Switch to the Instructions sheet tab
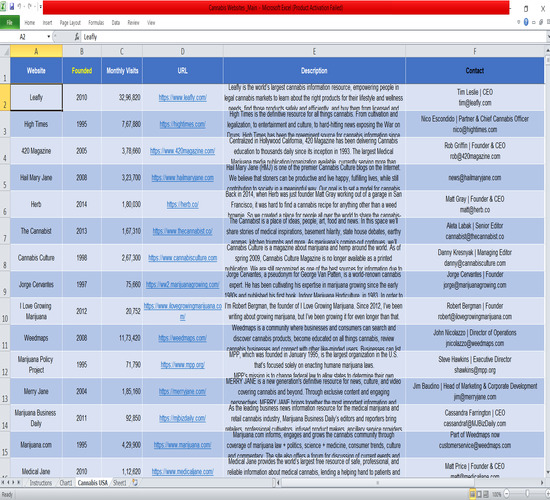 pos(41,483)
